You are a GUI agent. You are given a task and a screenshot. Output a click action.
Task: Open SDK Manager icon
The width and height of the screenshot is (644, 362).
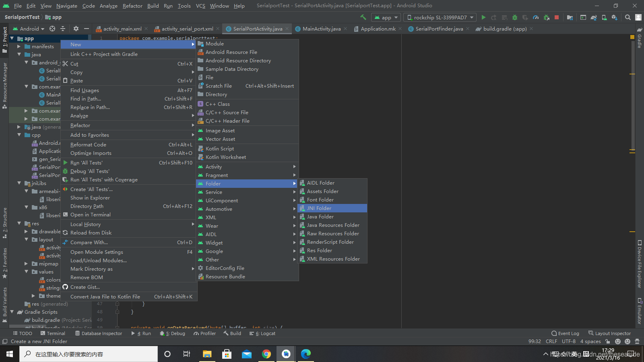(615, 17)
